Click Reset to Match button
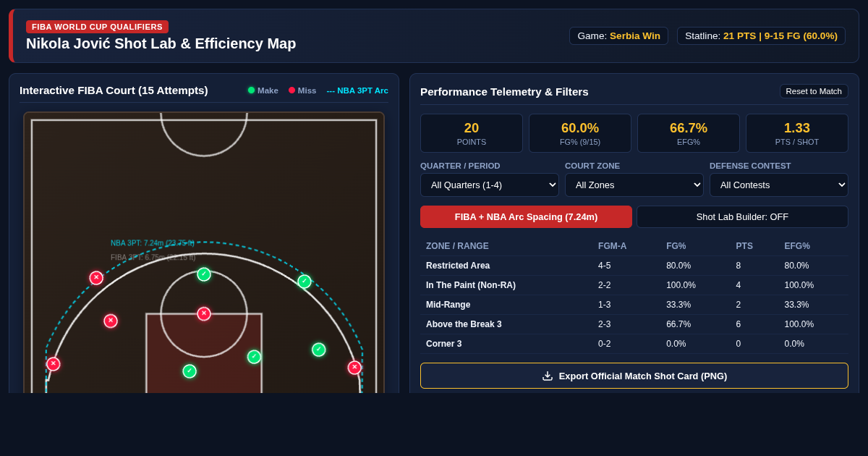Image resolution: width=868 pixels, height=456 pixels. [814, 91]
